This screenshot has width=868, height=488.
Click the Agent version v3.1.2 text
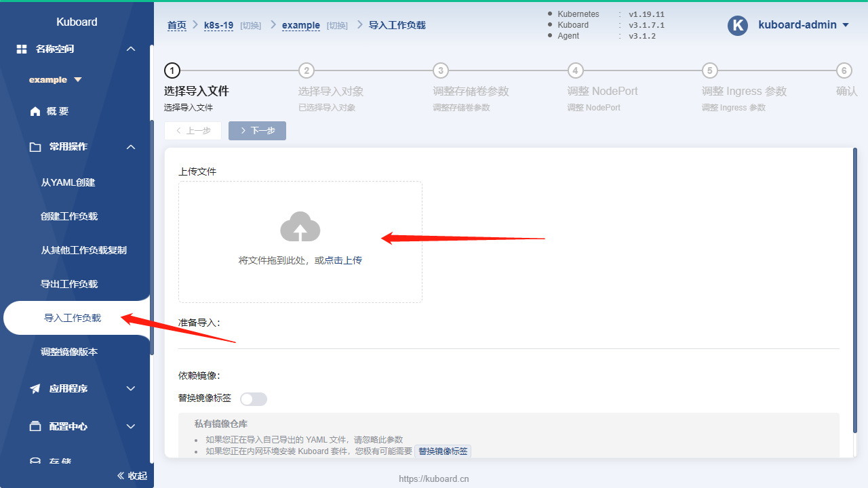click(642, 36)
